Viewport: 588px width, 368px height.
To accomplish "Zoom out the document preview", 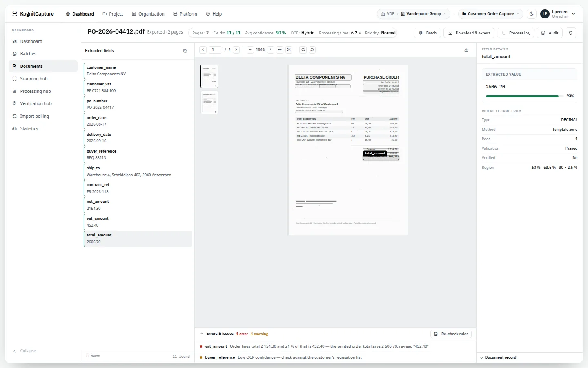I will click(x=250, y=50).
